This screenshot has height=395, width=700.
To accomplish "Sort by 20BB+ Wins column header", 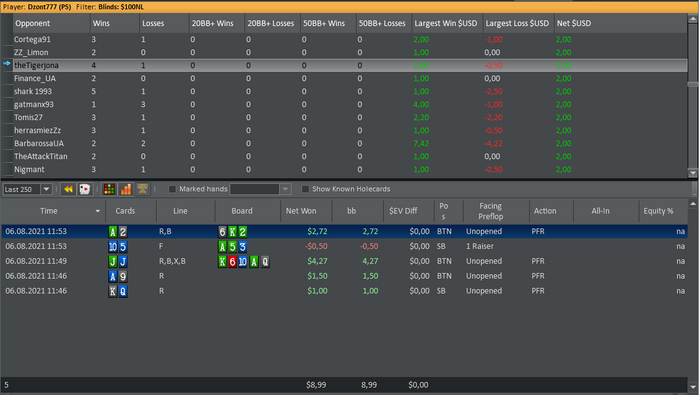I will (x=217, y=23).
